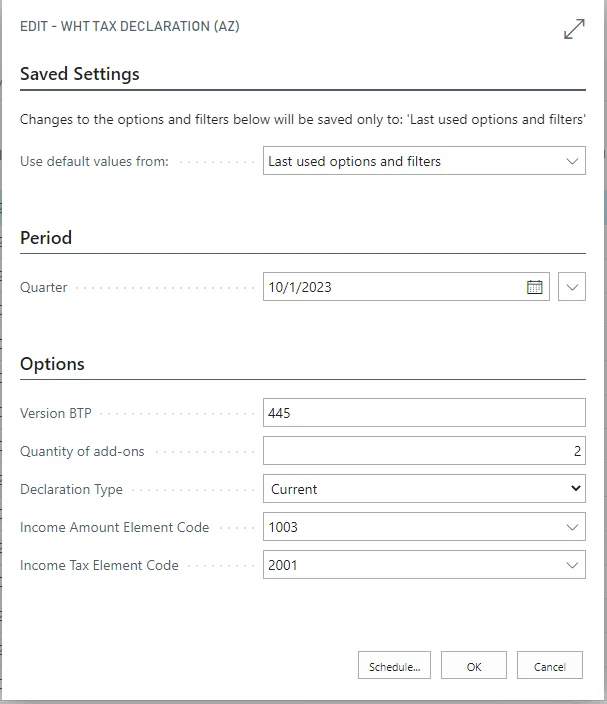The width and height of the screenshot is (607, 704).
Task: Expand the Income Tax Element Code lookup arrow
Action: [572, 565]
